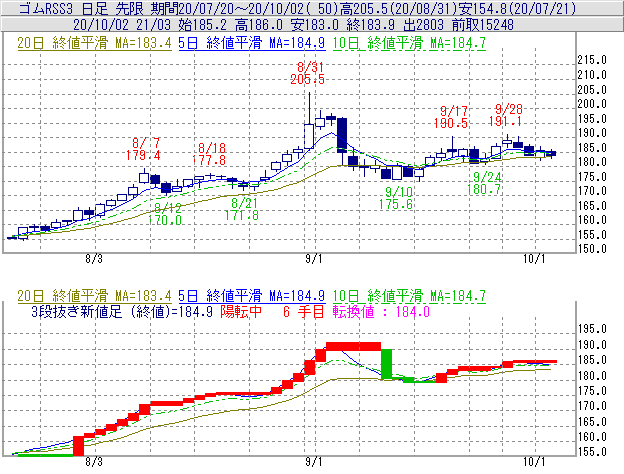Click the 150.0 price axis label in top chart
The image size is (624, 474).
(592, 249)
